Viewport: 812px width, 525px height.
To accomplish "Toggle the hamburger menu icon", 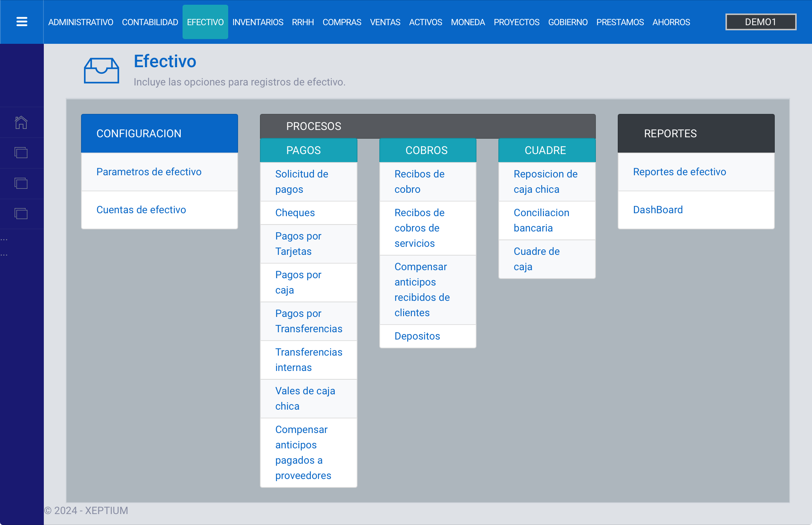I will click(x=22, y=22).
